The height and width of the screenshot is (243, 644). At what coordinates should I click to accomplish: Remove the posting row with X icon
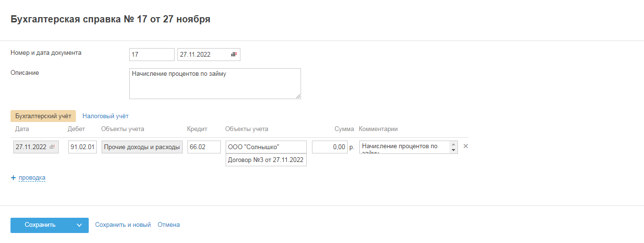click(466, 146)
